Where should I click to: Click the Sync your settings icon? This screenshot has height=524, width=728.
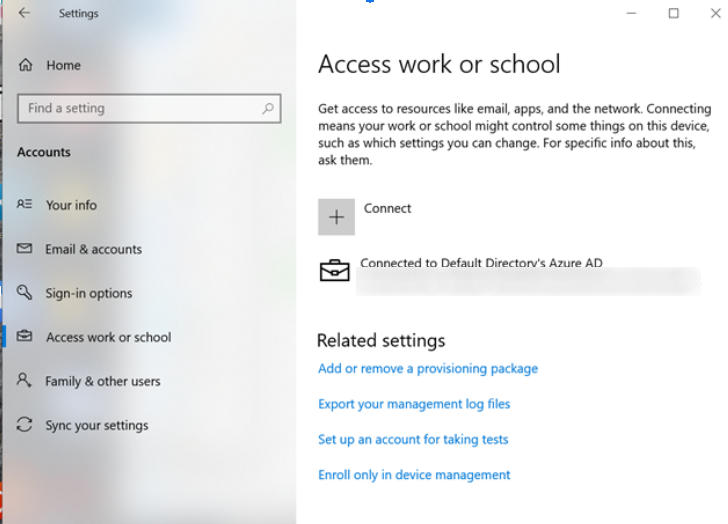(x=25, y=425)
